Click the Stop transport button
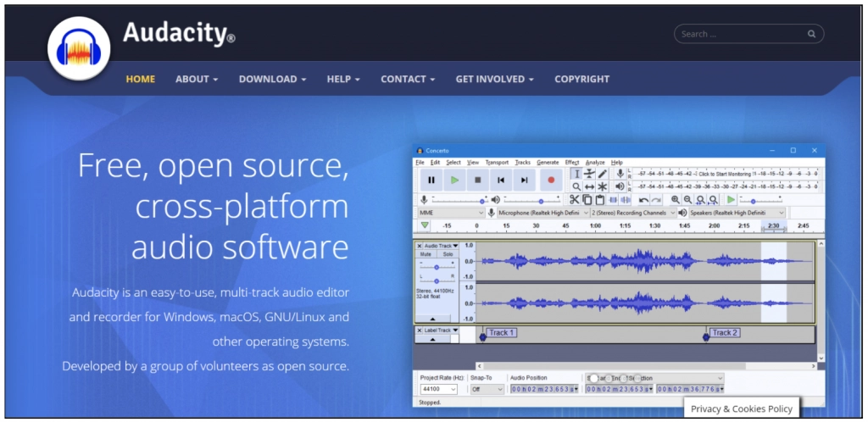The image size is (868, 422). (x=477, y=180)
